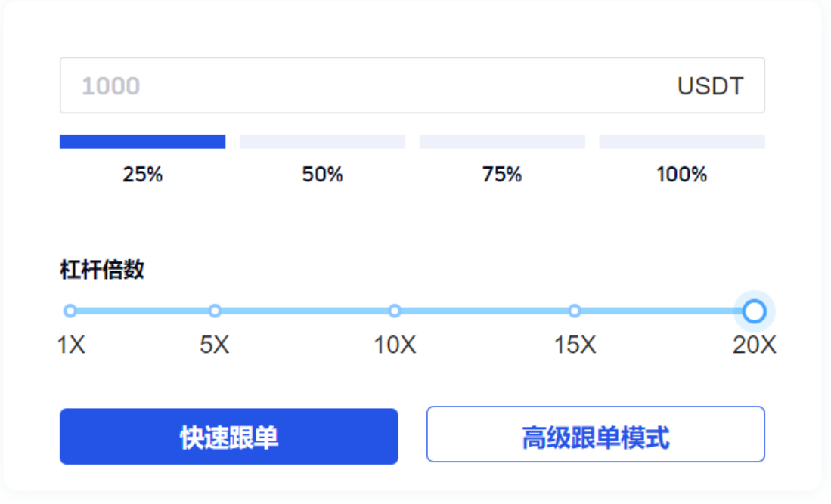Click the 20X leverage slider handle
Screen dimensions: 831x504
pyautogui.click(x=754, y=311)
